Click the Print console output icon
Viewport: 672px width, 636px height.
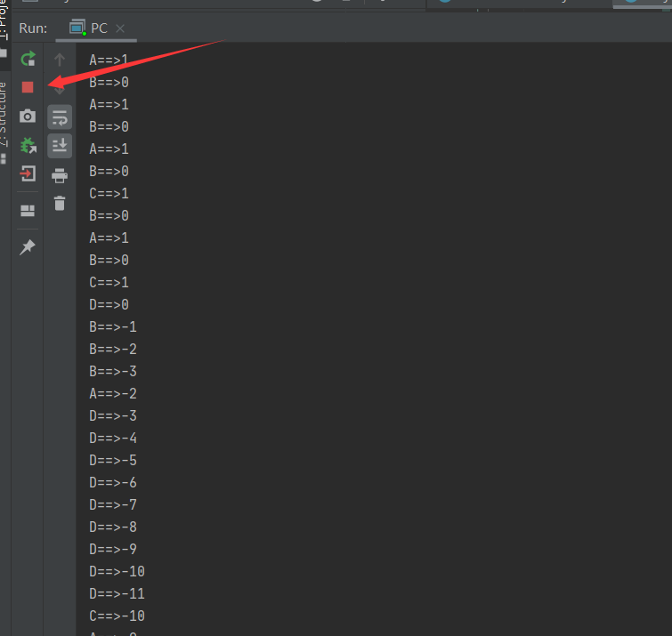click(60, 175)
